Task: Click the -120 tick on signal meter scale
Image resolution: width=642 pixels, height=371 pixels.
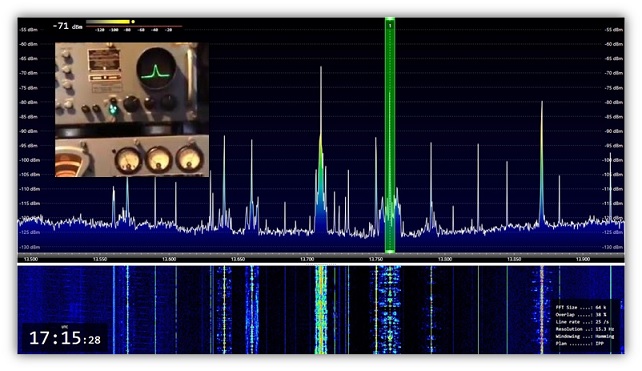Action: tap(99, 30)
